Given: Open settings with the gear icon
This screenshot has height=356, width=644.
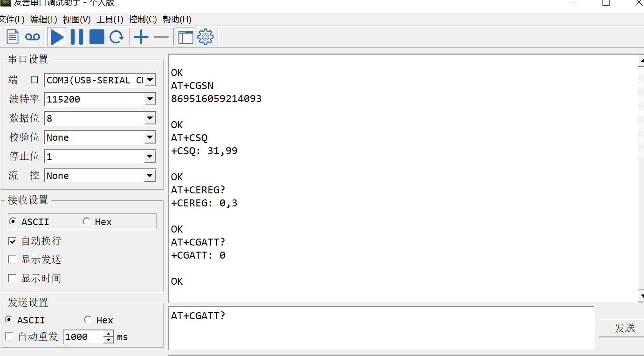Looking at the screenshot, I should (206, 37).
